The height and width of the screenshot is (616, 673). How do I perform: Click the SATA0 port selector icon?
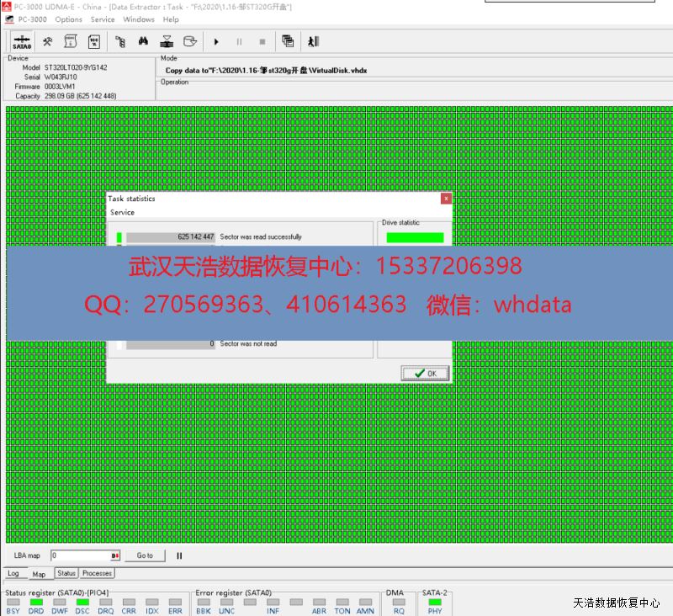coord(22,41)
